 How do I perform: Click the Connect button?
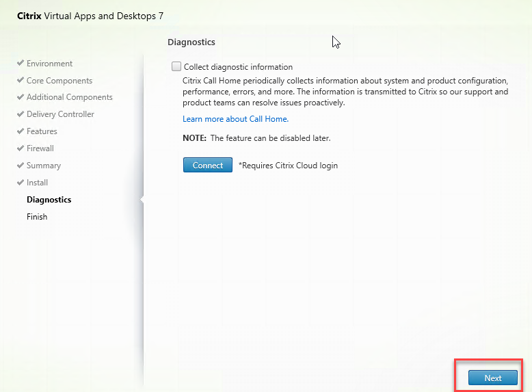point(208,165)
